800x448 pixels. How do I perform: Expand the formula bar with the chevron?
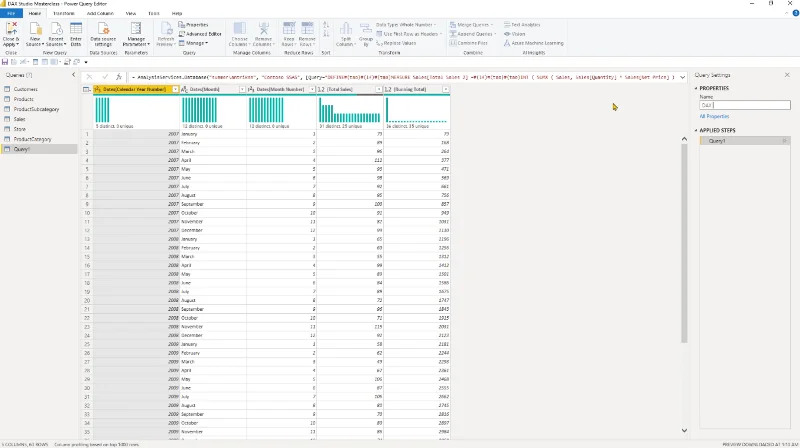click(x=682, y=77)
